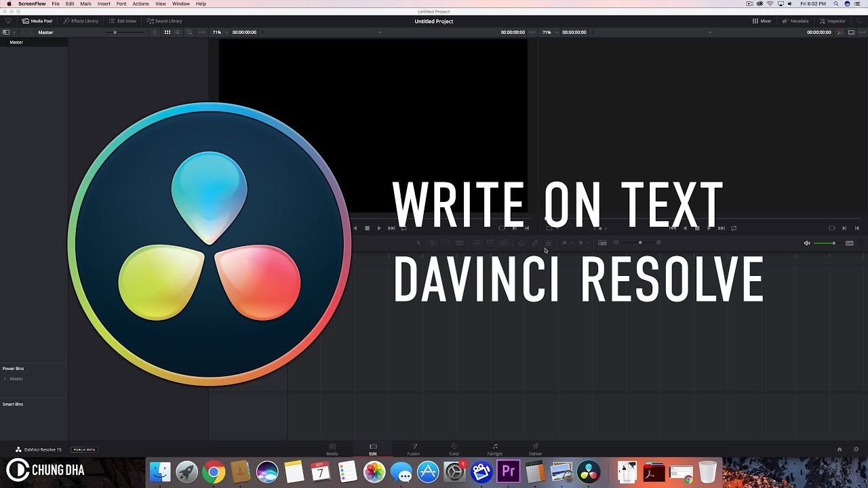This screenshot has height=488, width=868.
Task: Open Google Chrome from the dock
Action: (214, 472)
